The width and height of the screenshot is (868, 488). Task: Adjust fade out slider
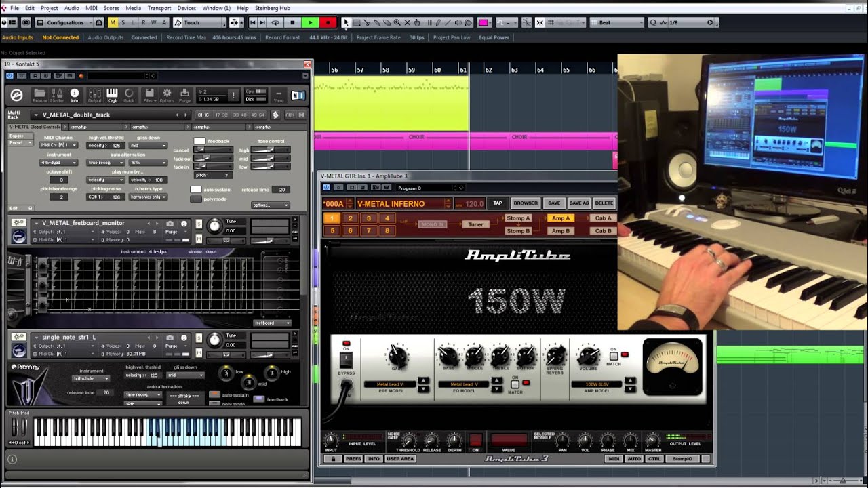(x=212, y=159)
